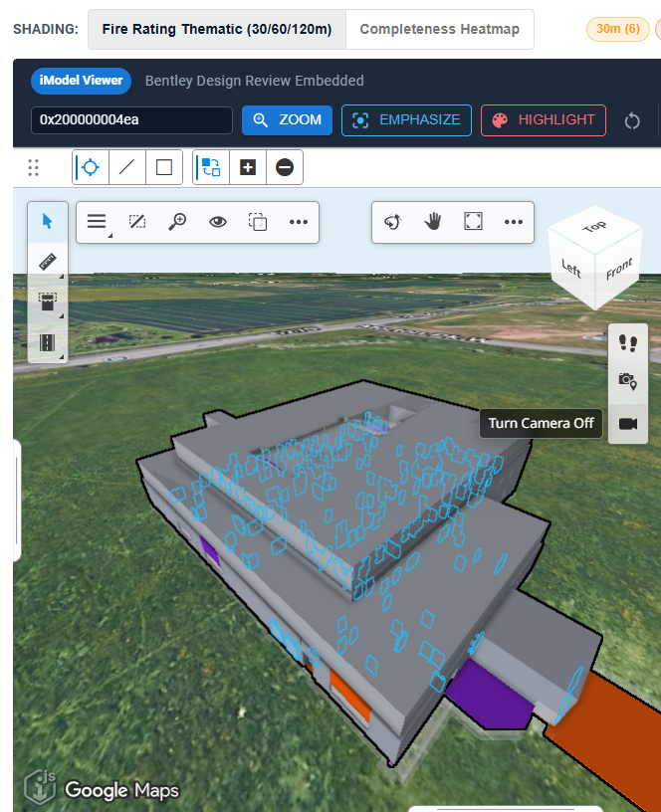Select the line selection mode
The height and width of the screenshot is (812, 661).
click(127, 167)
